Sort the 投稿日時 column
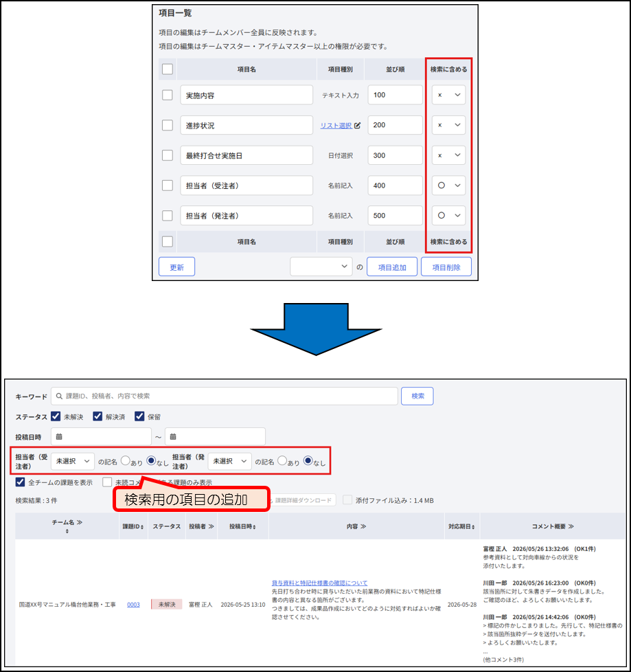 tap(254, 527)
